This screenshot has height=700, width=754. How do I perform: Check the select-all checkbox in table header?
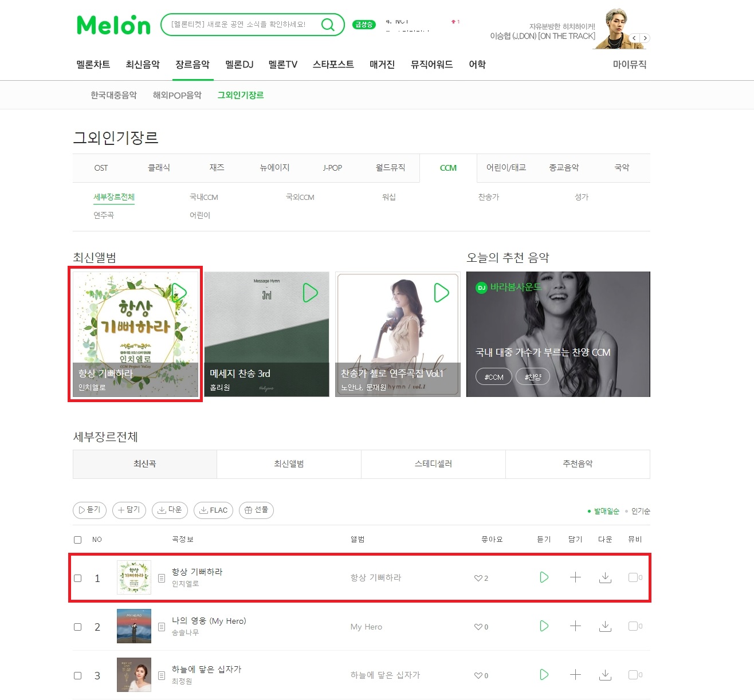tap(78, 540)
